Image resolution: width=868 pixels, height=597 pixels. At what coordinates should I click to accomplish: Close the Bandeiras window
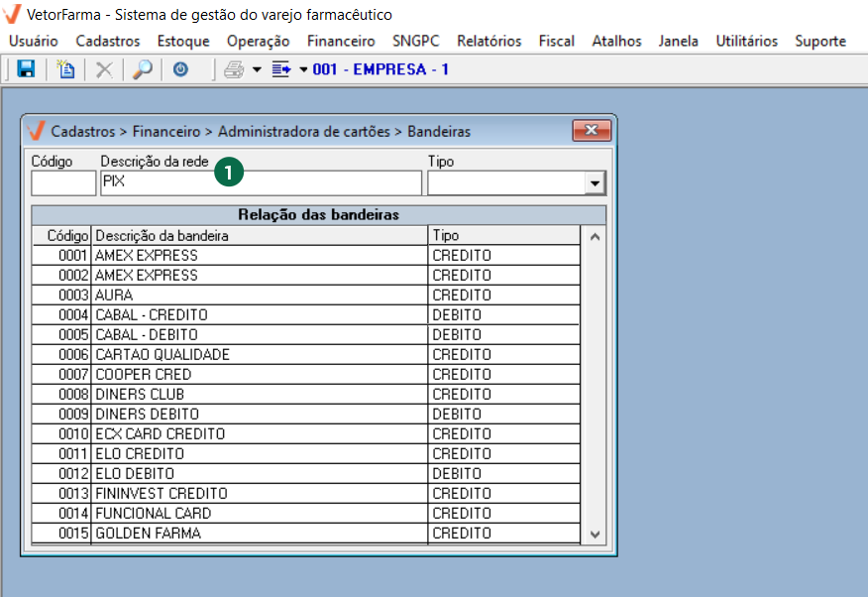click(x=592, y=131)
